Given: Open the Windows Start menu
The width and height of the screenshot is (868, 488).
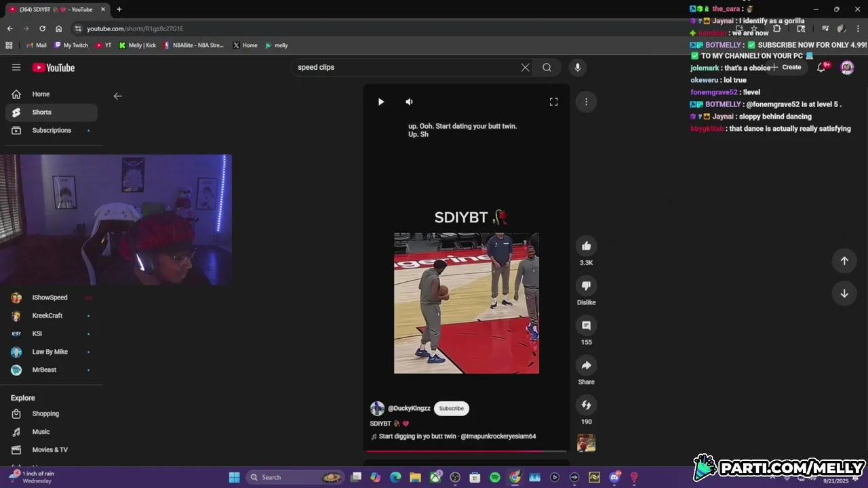Looking at the screenshot, I should point(234,477).
